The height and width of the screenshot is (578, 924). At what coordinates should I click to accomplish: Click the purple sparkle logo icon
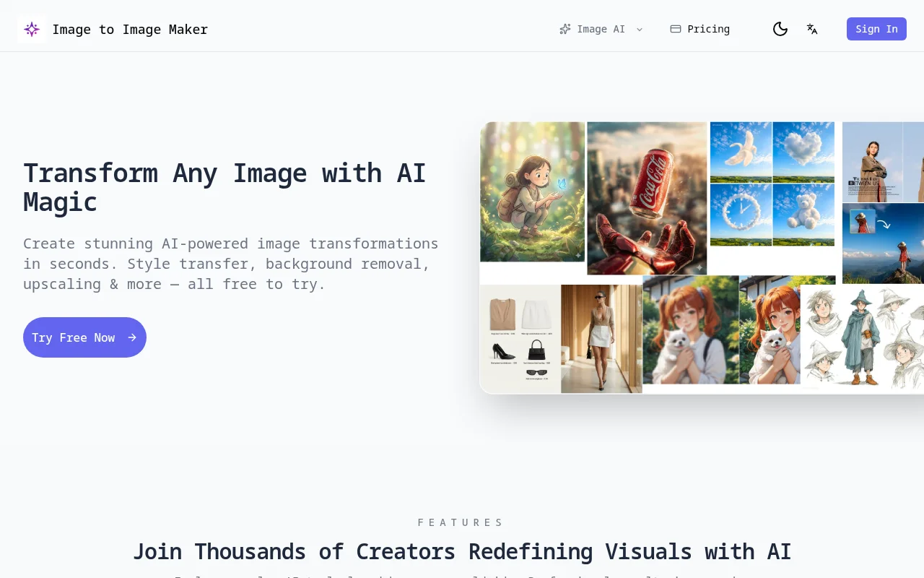[32, 30]
